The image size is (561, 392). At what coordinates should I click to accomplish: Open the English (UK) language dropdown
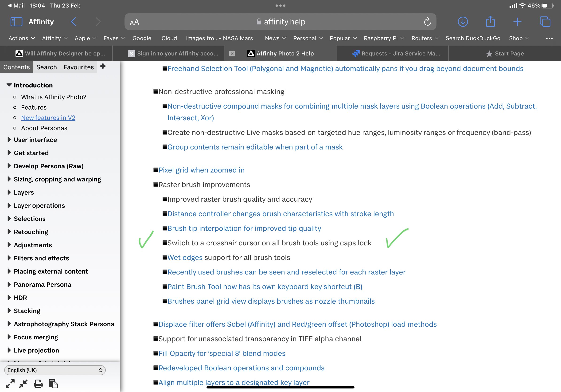pyautogui.click(x=55, y=370)
